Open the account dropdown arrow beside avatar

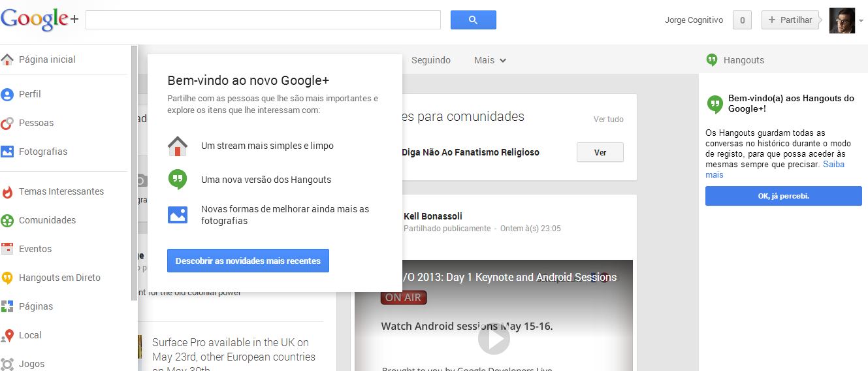(x=861, y=21)
